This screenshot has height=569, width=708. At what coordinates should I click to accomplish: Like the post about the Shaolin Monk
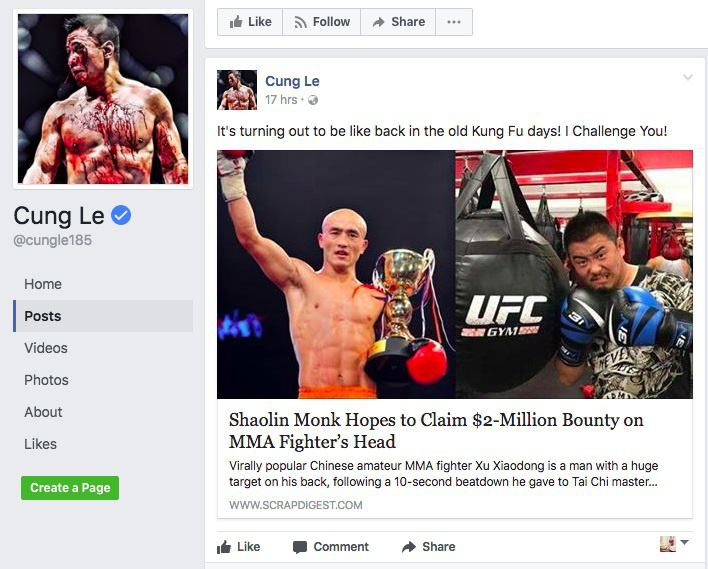pos(238,547)
